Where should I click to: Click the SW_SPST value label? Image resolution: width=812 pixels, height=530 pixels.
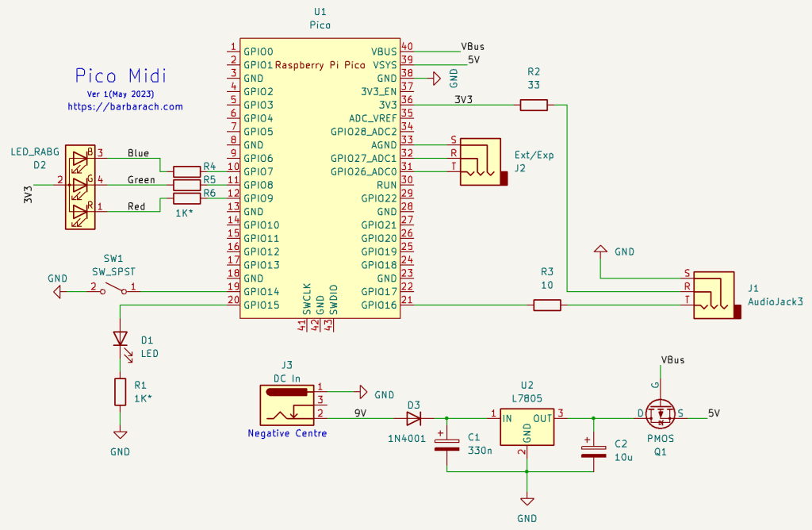point(113,272)
